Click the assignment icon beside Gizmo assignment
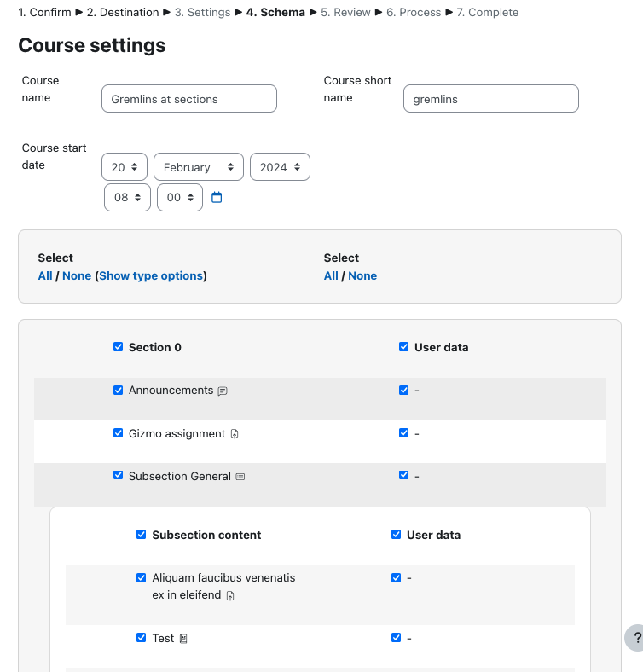Viewport: 643px width, 672px height. tap(235, 434)
